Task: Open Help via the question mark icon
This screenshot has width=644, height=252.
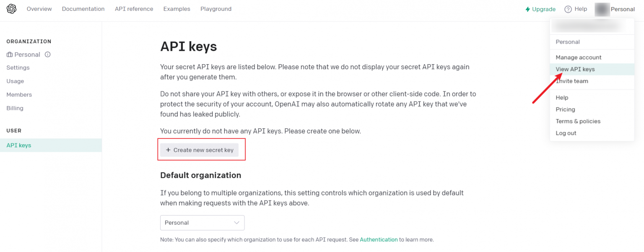Action: coord(568,9)
